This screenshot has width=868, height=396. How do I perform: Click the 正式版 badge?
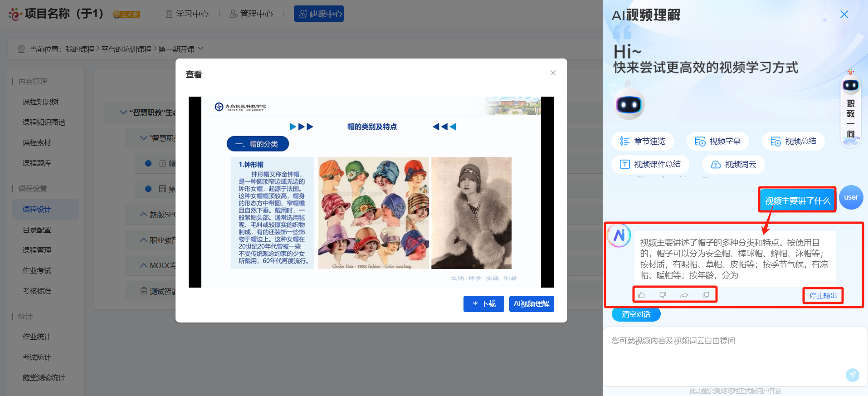(126, 14)
